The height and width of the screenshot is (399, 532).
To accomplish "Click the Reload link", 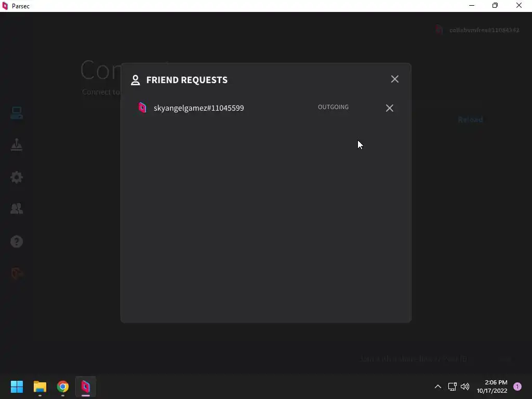I will (470, 119).
